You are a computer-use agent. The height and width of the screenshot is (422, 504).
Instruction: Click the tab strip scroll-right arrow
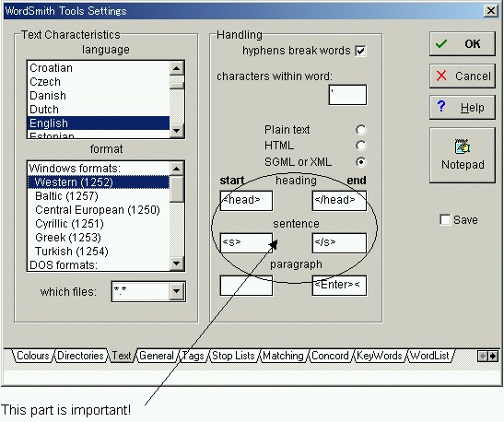pyautogui.click(x=493, y=356)
